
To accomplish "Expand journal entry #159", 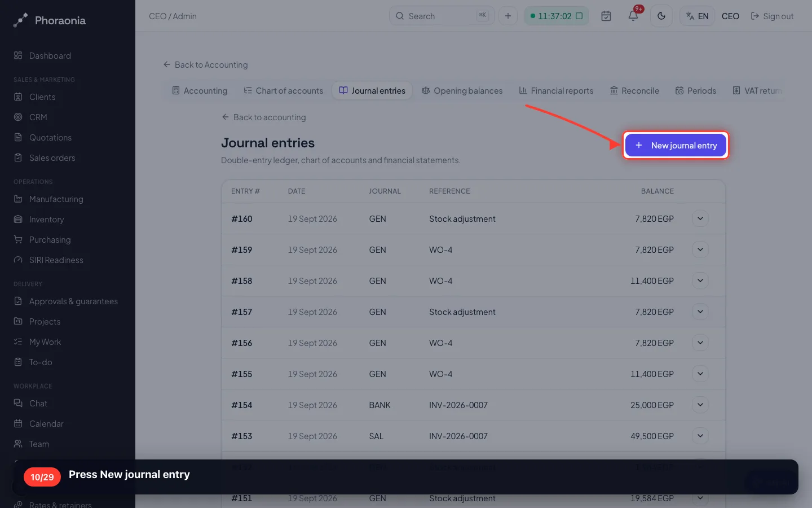I will pyautogui.click(x=700, y=249).
